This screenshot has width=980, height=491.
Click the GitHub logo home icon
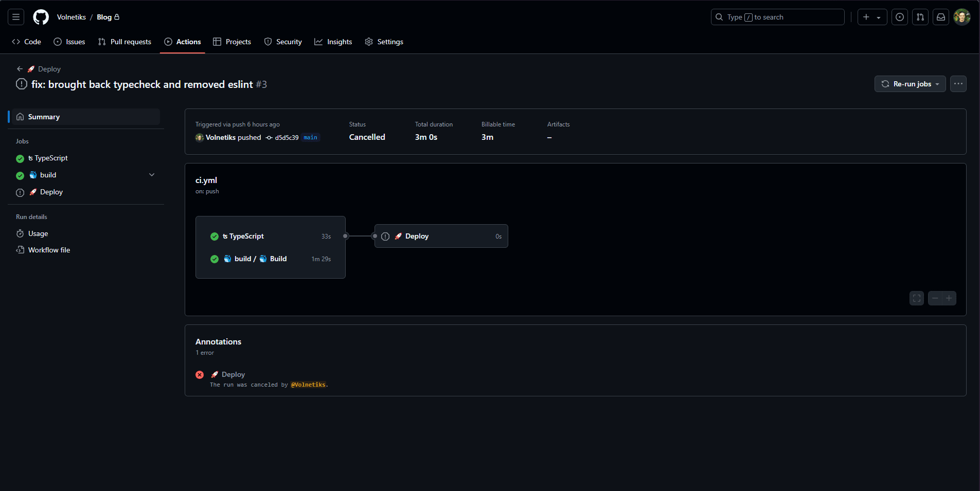(x=41, y=17)
